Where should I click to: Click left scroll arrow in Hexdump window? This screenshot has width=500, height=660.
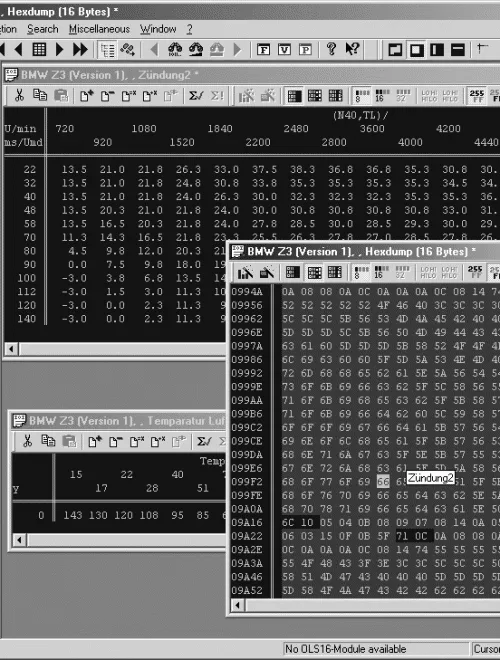coord(237,605)
